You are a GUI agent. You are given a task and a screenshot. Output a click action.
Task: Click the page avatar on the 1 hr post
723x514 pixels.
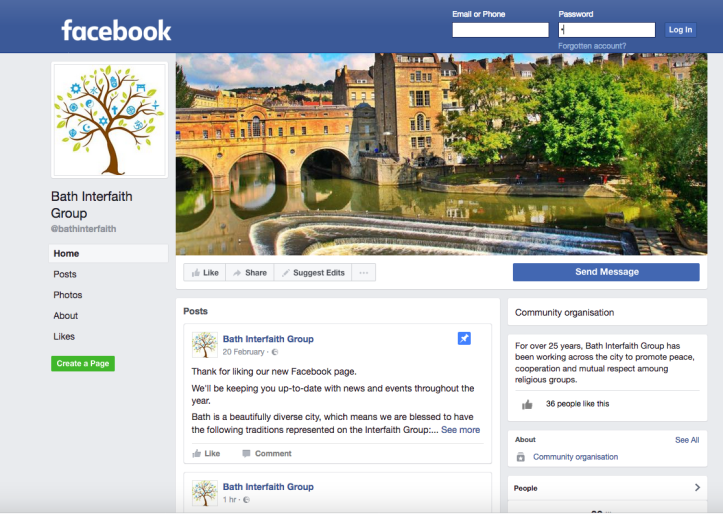205,492
